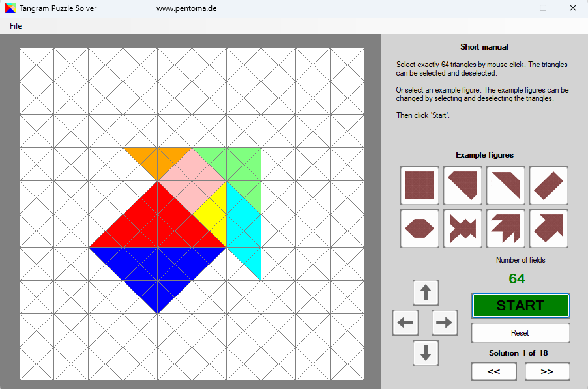The width and height of the screenshot is (588, 389).
Task: Move the figure left using the left arrow
Action: (x=405, y=323)
